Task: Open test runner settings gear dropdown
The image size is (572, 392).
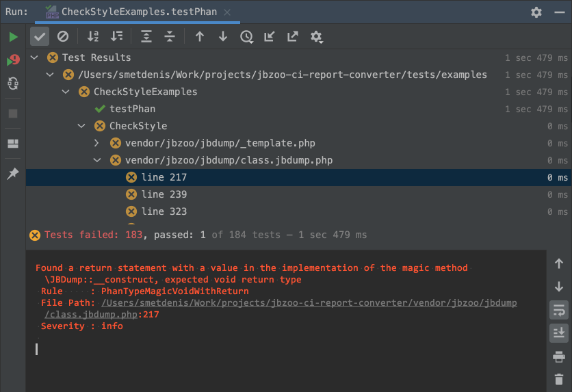Action: pos(316,37)
